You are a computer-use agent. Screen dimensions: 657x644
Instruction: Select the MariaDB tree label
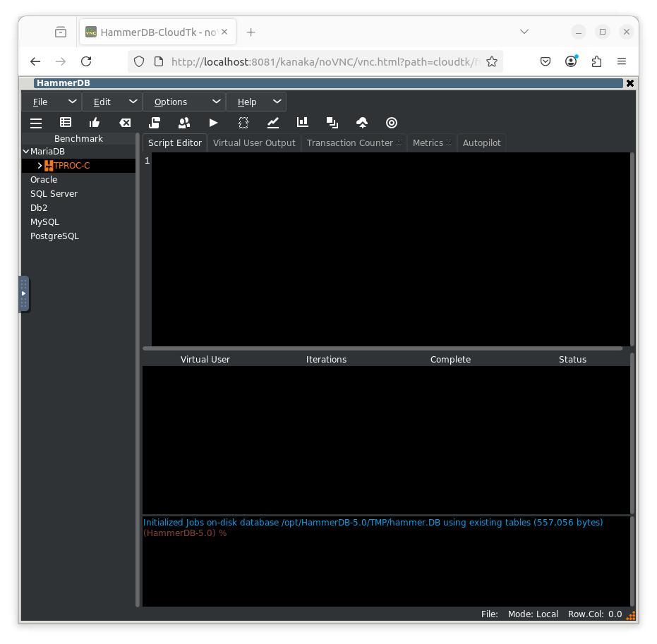[47, 152]
